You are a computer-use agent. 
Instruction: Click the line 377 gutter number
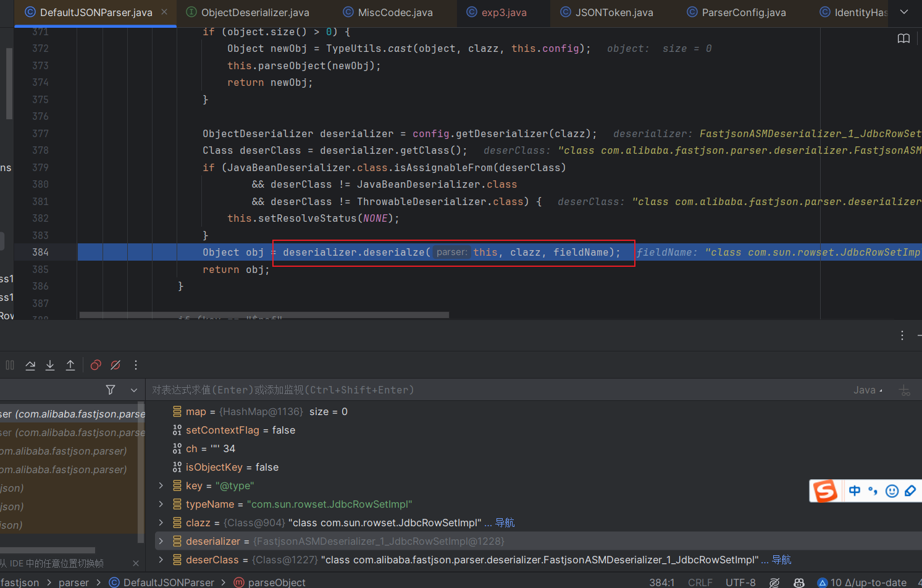[41, 133]
